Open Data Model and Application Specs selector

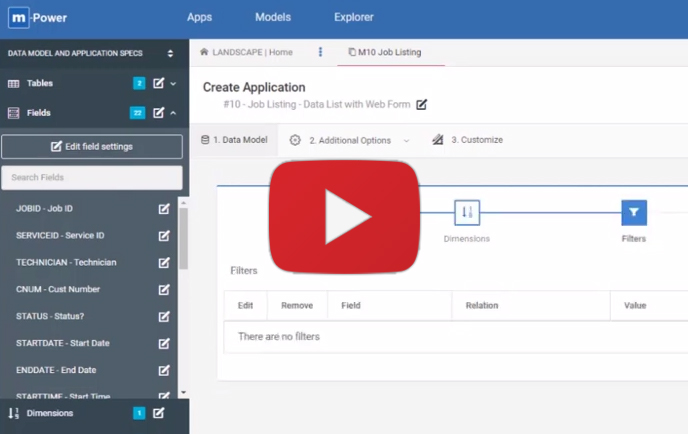tap(170, 54)
